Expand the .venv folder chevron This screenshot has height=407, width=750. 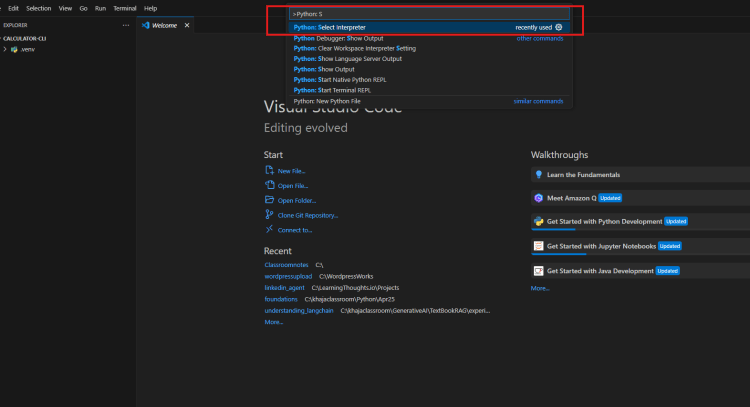(x=5, y=49)
